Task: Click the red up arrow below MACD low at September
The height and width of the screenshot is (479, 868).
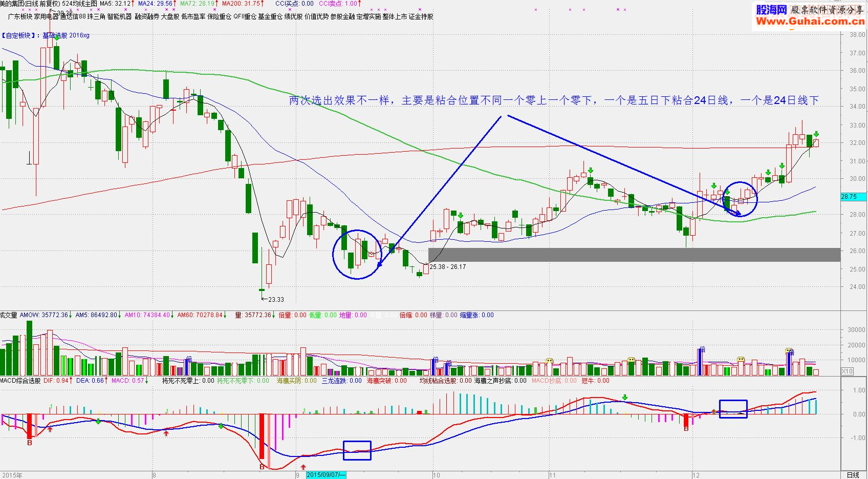Action: click(303, 467)
